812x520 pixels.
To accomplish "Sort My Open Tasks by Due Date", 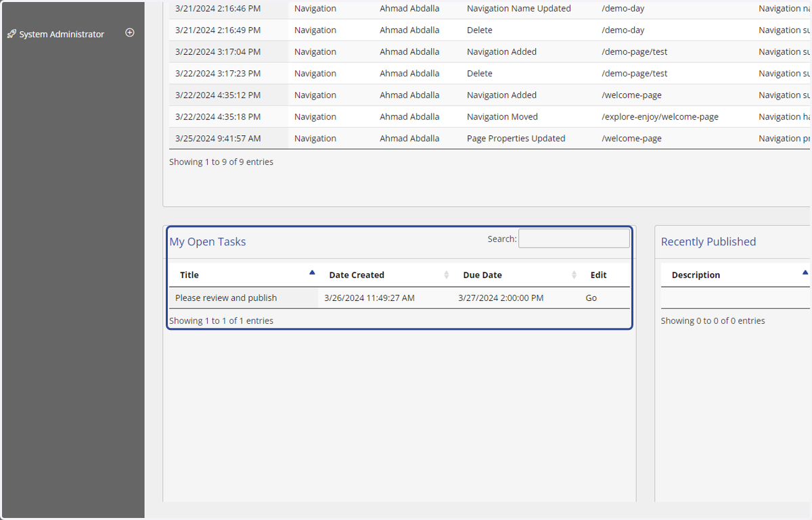I will (516, 275).
